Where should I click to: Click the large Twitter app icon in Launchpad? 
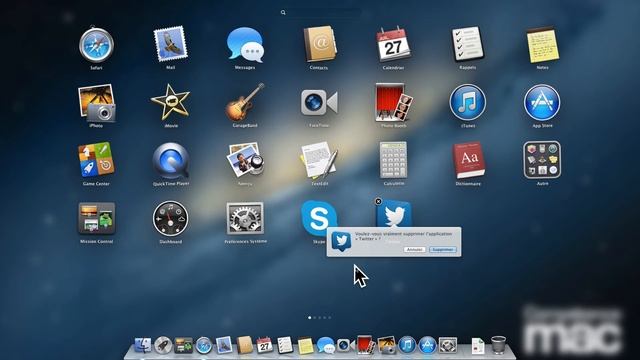pyautogui.click(x=394, y=213)
